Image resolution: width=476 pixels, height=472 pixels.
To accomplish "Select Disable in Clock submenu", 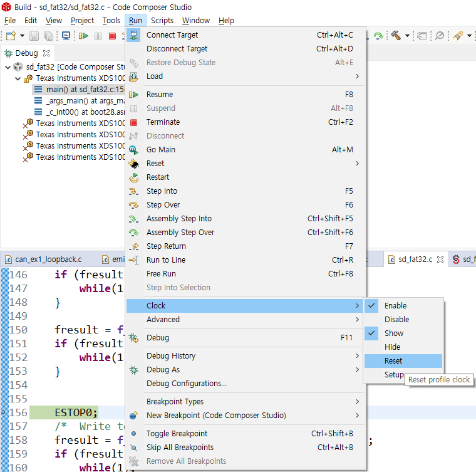I will coord(403,320).
